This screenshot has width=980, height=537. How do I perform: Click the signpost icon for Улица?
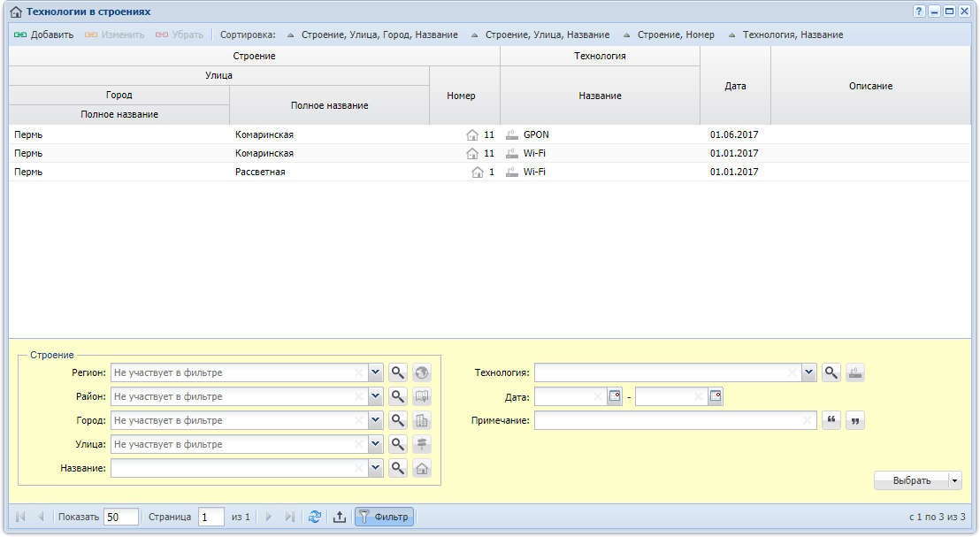pos(422,444)
